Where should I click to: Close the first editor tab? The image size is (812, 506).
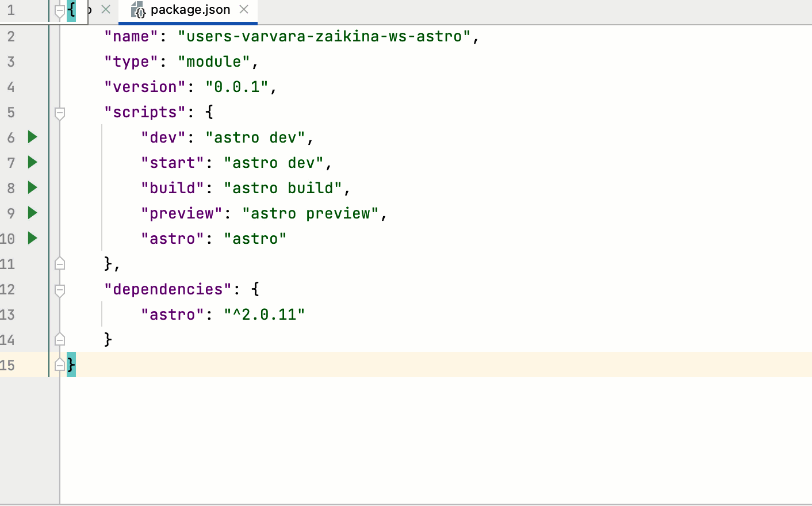[x=107, y=10]
